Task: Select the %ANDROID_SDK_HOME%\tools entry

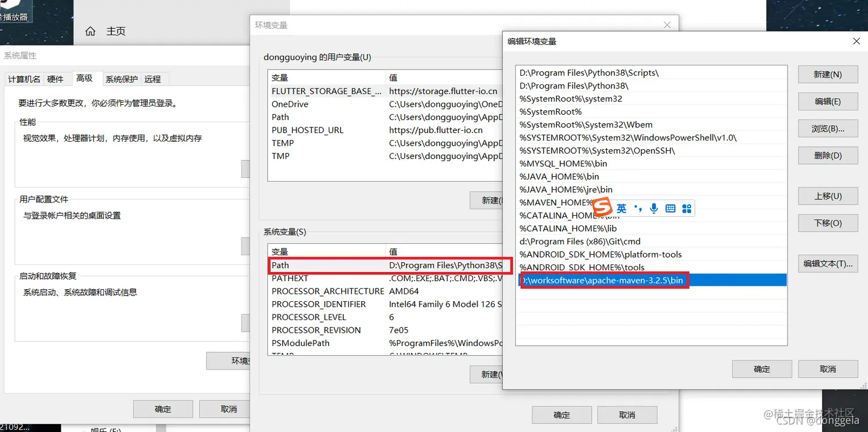Action: pyautogui.click(x=651, y=267)
